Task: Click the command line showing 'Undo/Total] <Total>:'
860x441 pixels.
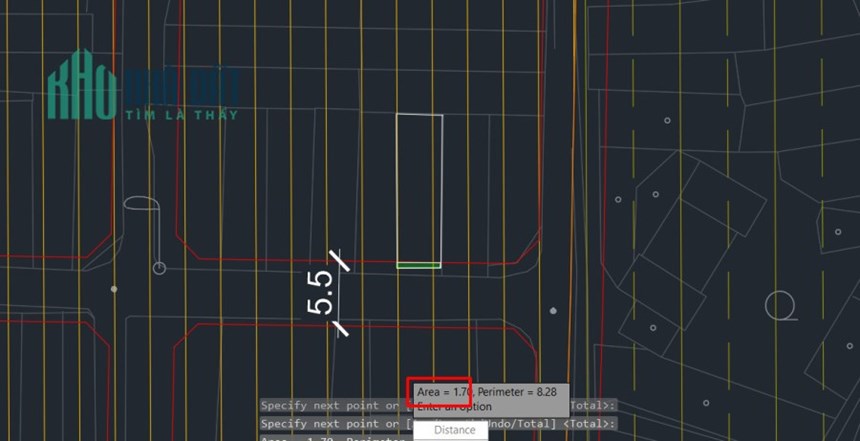Action: [439, 424]
